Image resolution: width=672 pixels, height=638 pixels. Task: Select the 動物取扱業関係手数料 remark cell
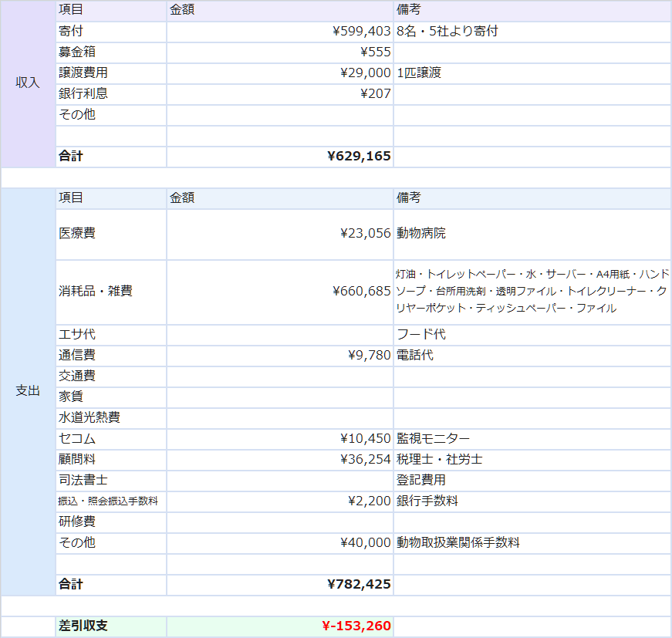tap(458, 543)
